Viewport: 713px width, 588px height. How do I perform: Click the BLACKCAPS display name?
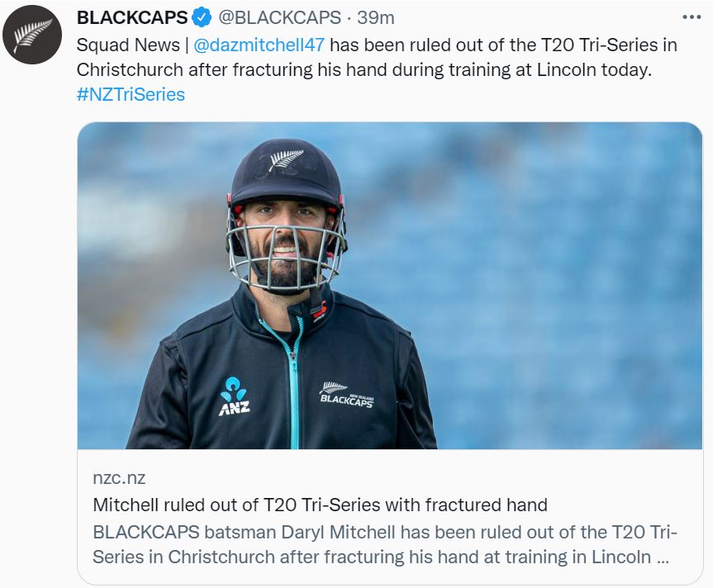(x=132, y=17)
